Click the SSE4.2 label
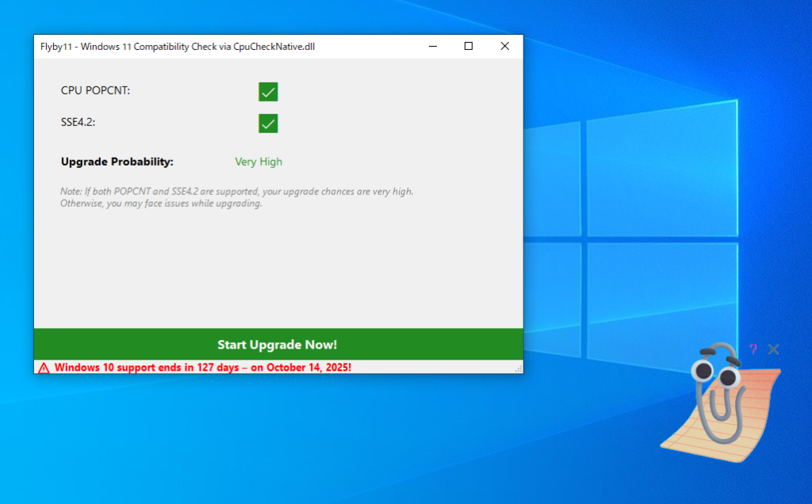 coord(79,122)
